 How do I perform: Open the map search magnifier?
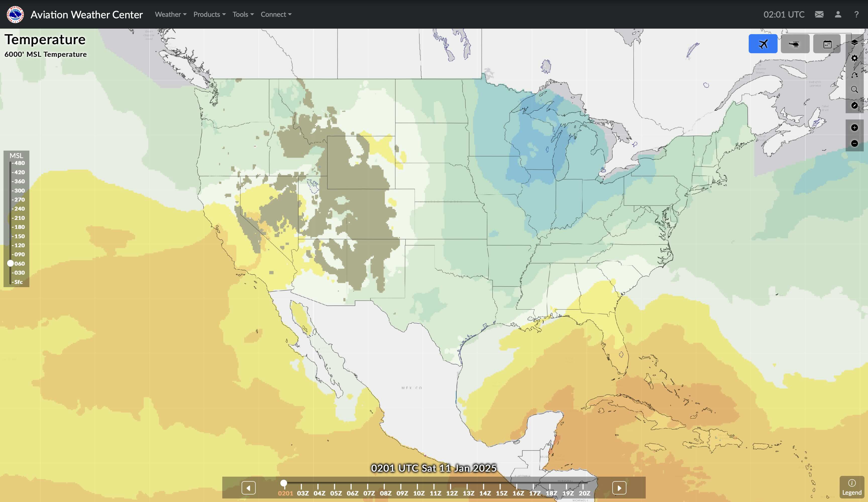click(x=854, y=90)
